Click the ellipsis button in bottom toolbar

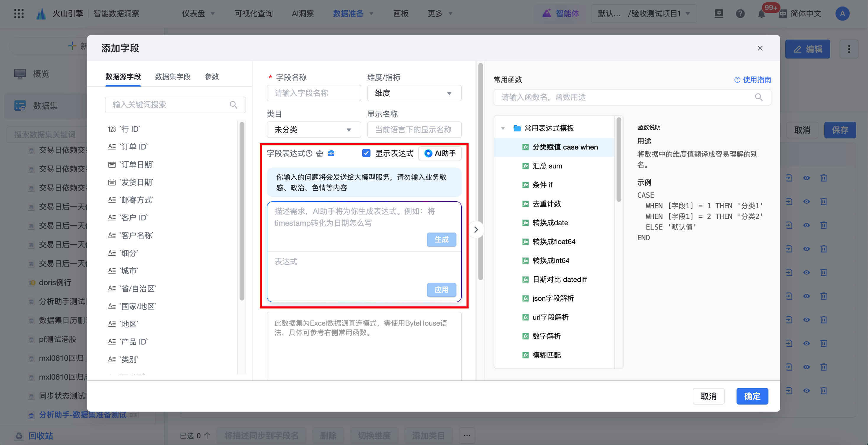tap(467, 436)
